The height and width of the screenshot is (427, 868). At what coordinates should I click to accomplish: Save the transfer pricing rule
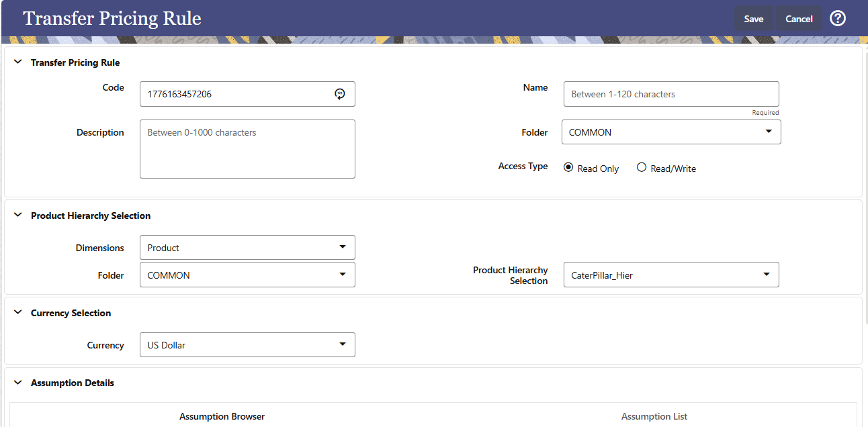point(754,19)
